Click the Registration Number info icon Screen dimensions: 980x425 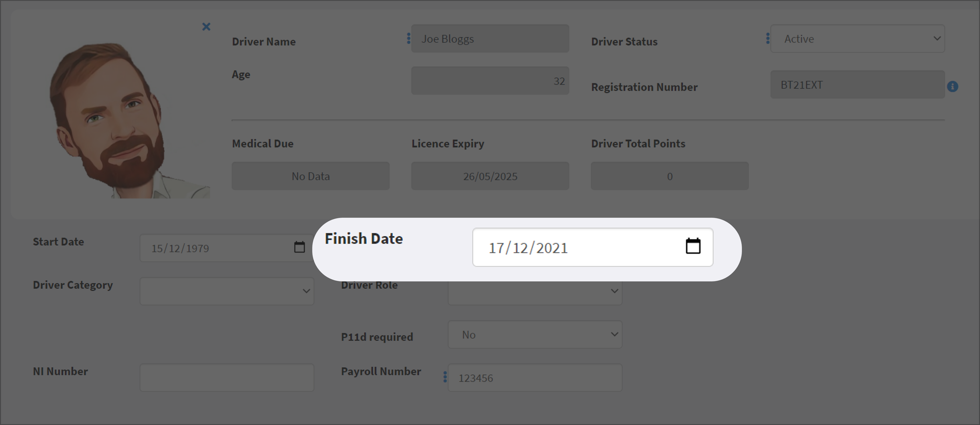pyautogui.click(x=953, y=87)
